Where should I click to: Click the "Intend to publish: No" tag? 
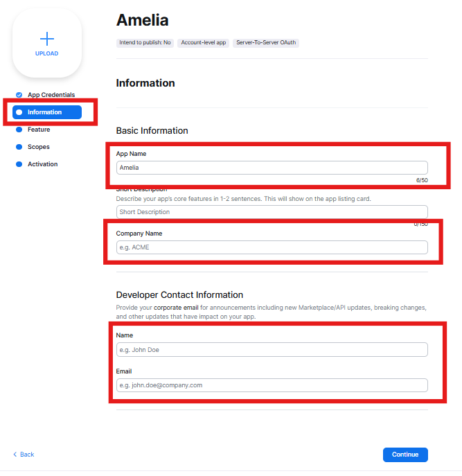click(145, 42)
